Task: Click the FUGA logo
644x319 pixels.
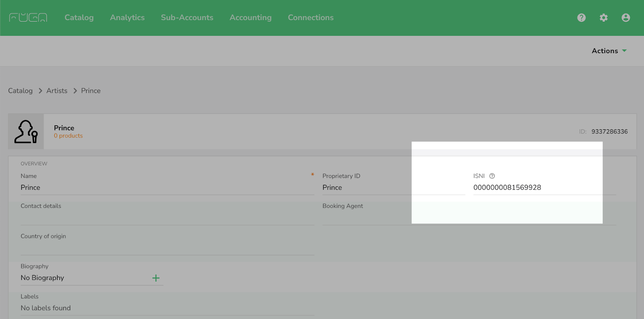Action: [x=28, y=17]
